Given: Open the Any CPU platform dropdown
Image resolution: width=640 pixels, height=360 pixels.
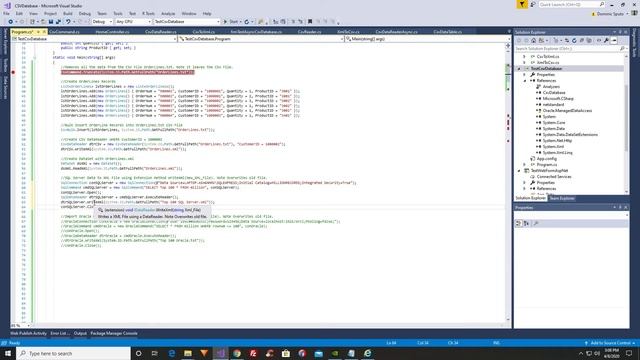Looking at the screenshot, I should coord(133,22).
